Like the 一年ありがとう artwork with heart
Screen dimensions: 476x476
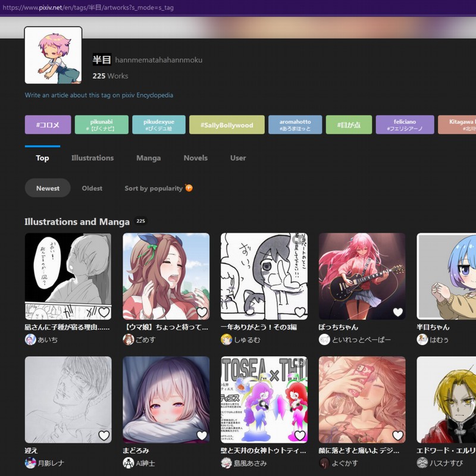pos(300,312)
